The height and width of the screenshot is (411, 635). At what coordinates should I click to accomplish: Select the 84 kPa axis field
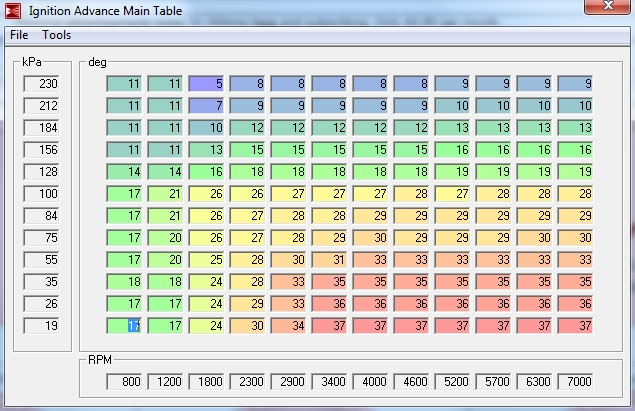[41, 215]
